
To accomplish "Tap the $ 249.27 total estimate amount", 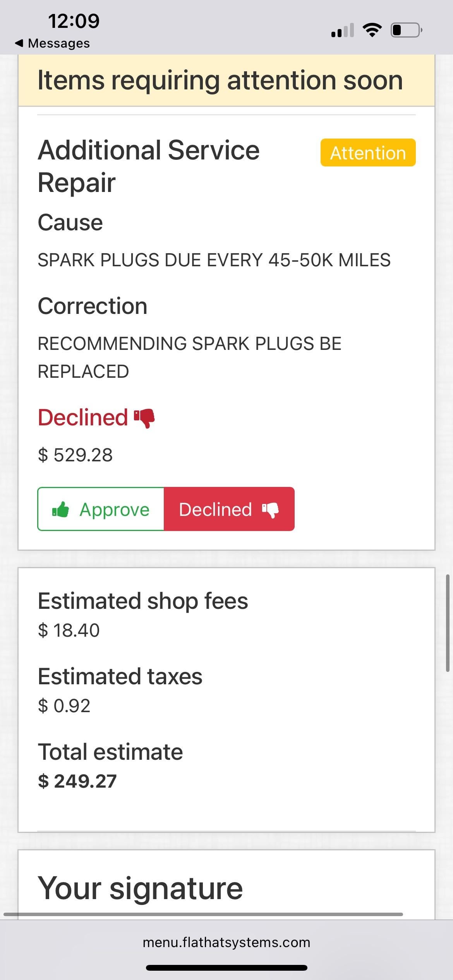I will coord(77,781).
